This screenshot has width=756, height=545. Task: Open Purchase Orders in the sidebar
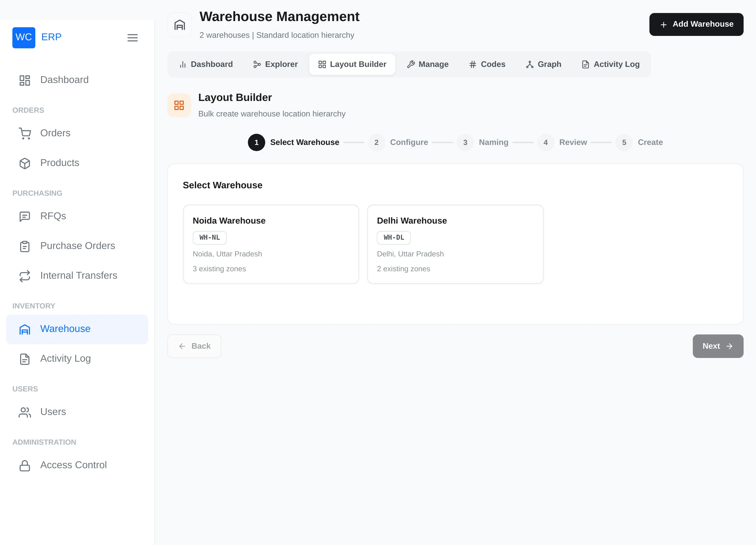point(77,246)
